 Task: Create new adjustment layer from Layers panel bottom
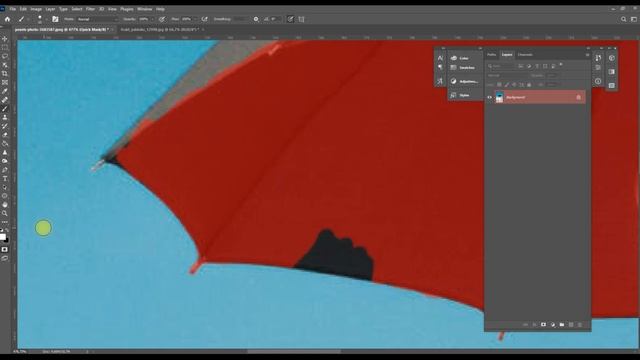click(553, 324)
